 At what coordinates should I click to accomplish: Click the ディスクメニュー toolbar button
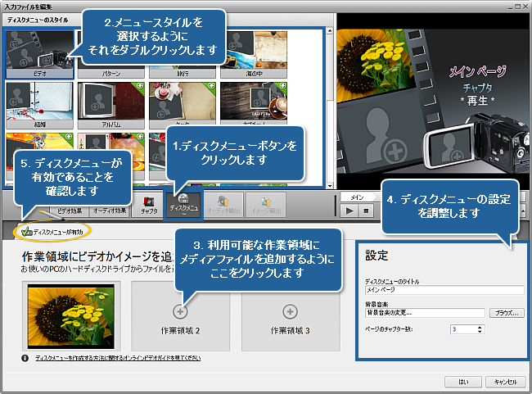click(x=183, y=205)
